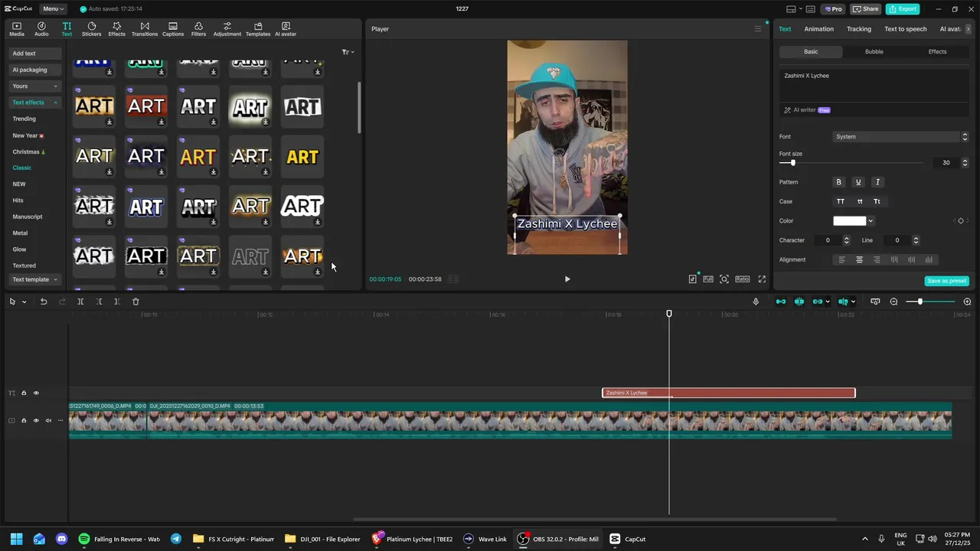Open the Templates panel
The image size is (980, 551).
click(x=258, y=29)
